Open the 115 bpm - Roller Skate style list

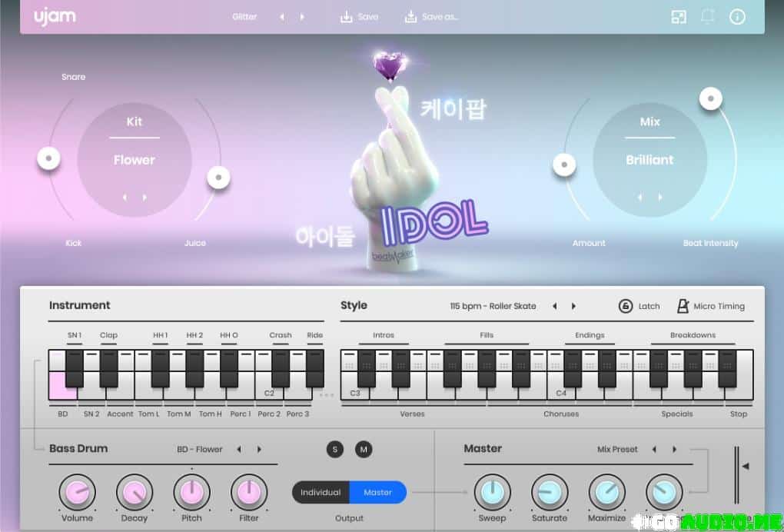[493, 306]
